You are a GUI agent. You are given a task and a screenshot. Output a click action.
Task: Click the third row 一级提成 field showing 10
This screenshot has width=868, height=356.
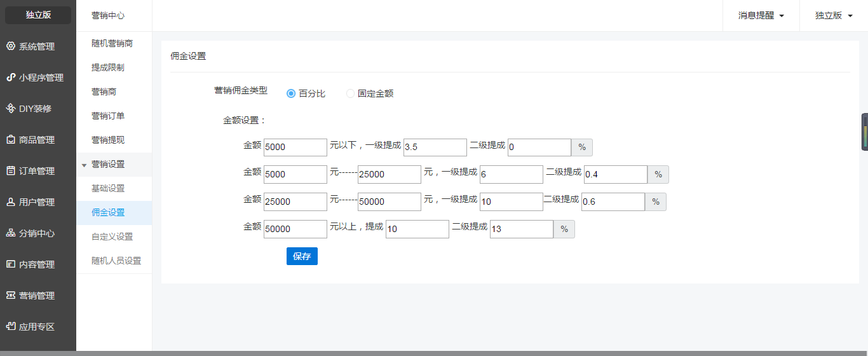(512, 202)
